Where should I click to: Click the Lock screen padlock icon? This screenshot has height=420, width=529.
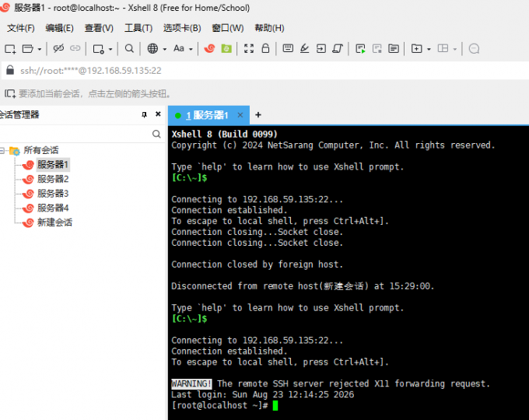(x=265, y=48)
